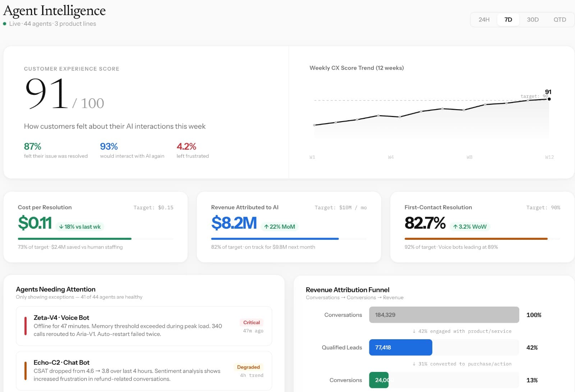Click the Critical badge on Zeta-V4 alert
This screenshot has width=575, height=392.
251,322
